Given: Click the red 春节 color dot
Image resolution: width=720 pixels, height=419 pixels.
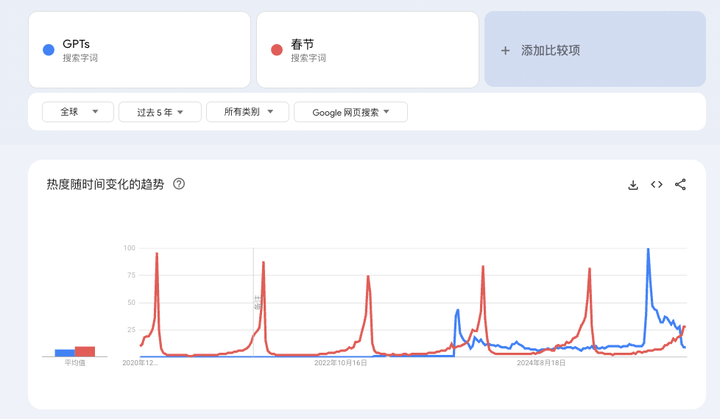Looking at the screenshot, I should coord(277,50).
